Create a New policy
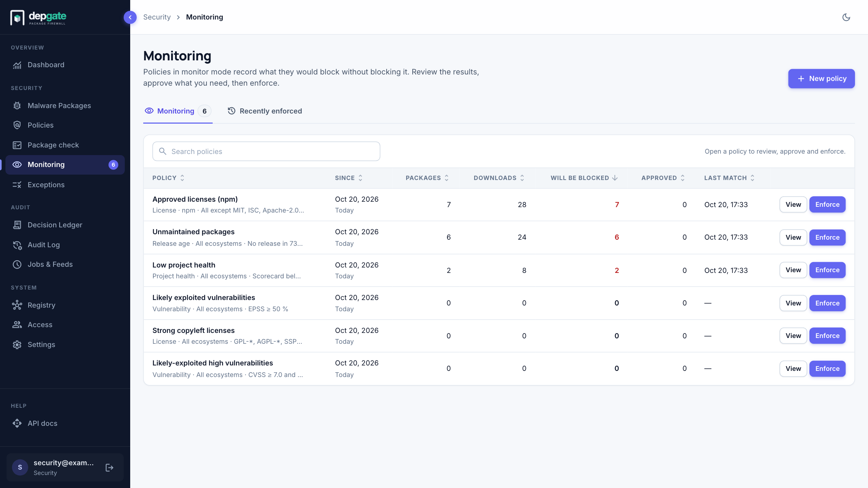The width and height of the screenshot is (868, 488). 821,78
